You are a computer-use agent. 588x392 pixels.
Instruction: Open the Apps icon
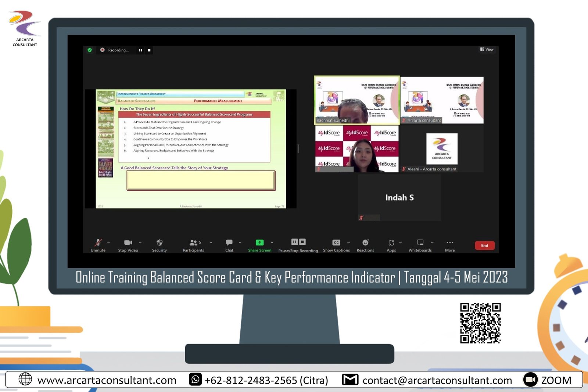pyautogui.click(x=391, y=243)
